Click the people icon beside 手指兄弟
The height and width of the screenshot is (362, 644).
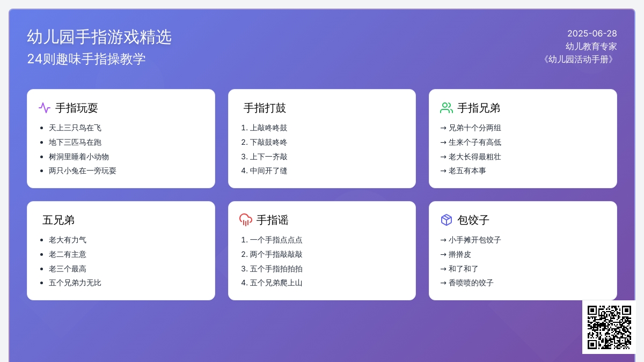447,108
